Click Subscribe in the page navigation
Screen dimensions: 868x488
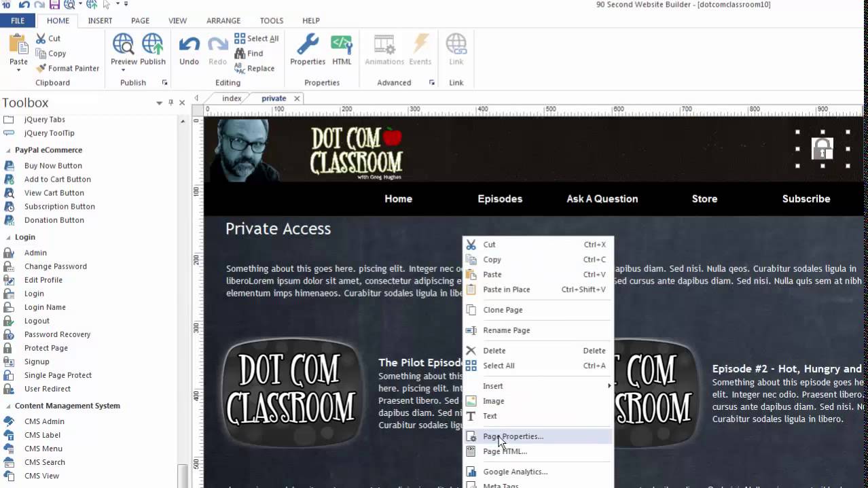(x=806, y=199)
